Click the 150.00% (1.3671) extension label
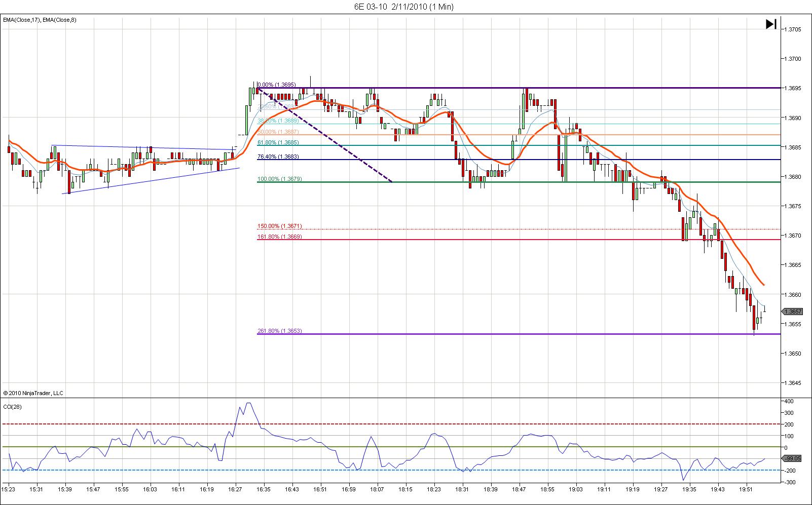812x505 pixels. [x=279, y=226]
